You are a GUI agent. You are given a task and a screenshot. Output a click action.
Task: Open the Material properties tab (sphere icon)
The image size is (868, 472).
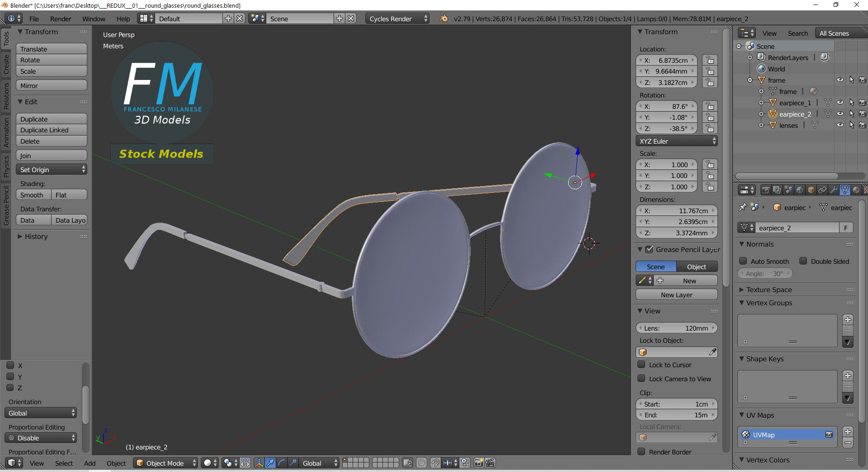click(856, 190)
